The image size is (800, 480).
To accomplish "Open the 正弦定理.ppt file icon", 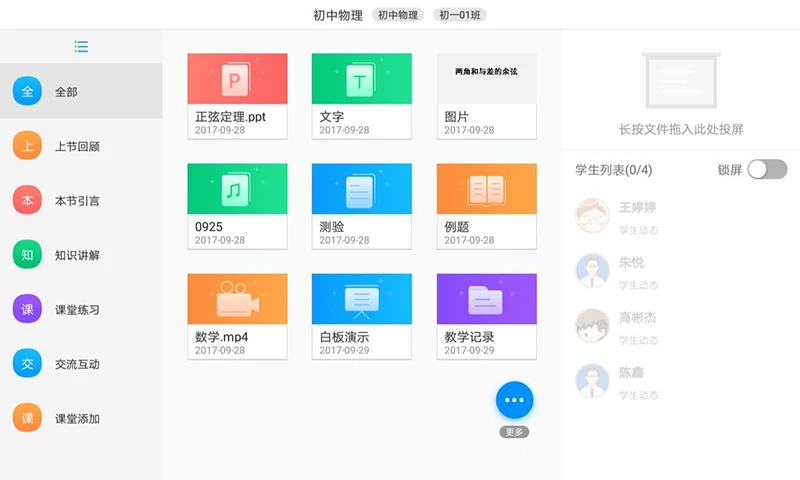I will click(x=237, y=79).
